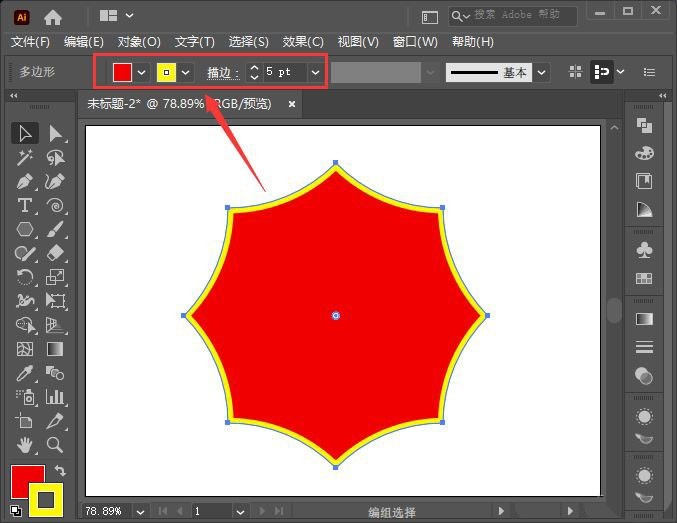Open the zoom level 78.89% dropdown
The image size is (677, 523).
(140, 512)
